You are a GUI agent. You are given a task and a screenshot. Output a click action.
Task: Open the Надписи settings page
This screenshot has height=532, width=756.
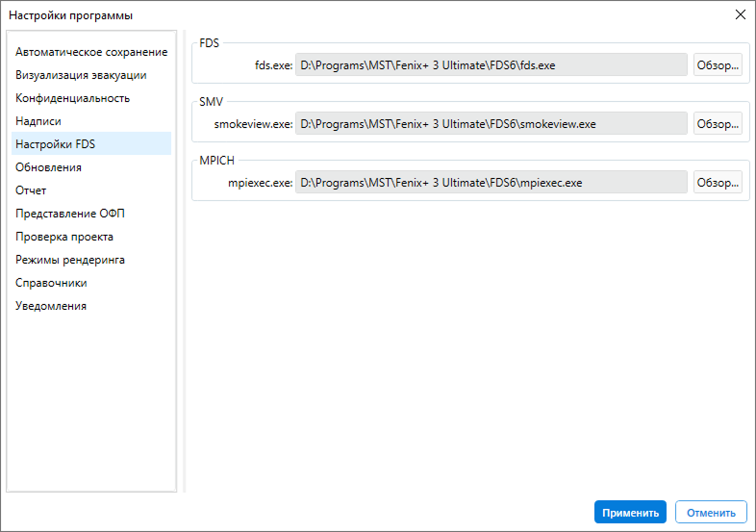91,121
